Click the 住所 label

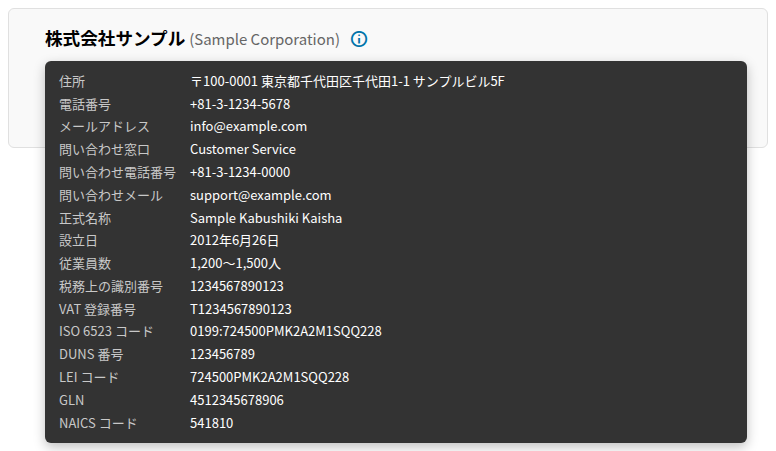click(72, 82)
